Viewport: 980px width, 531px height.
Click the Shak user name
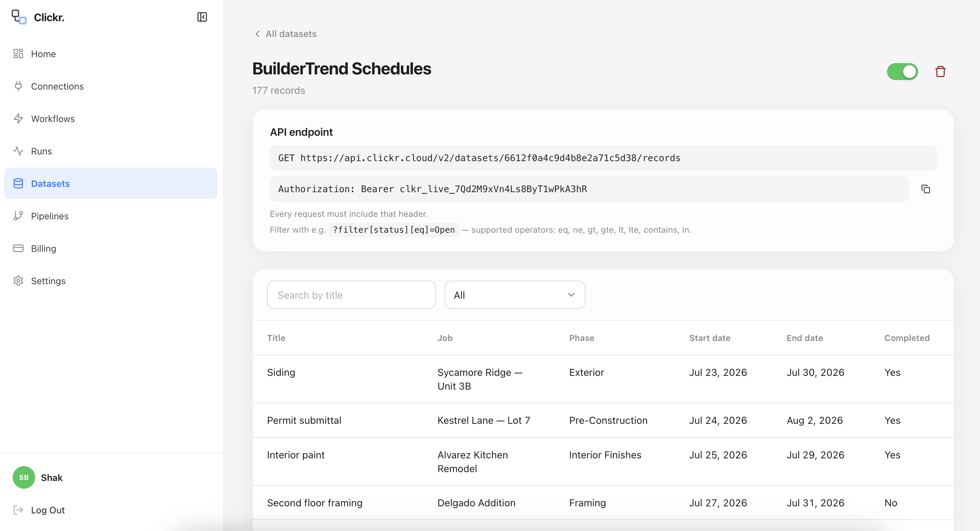pos(52,478)
